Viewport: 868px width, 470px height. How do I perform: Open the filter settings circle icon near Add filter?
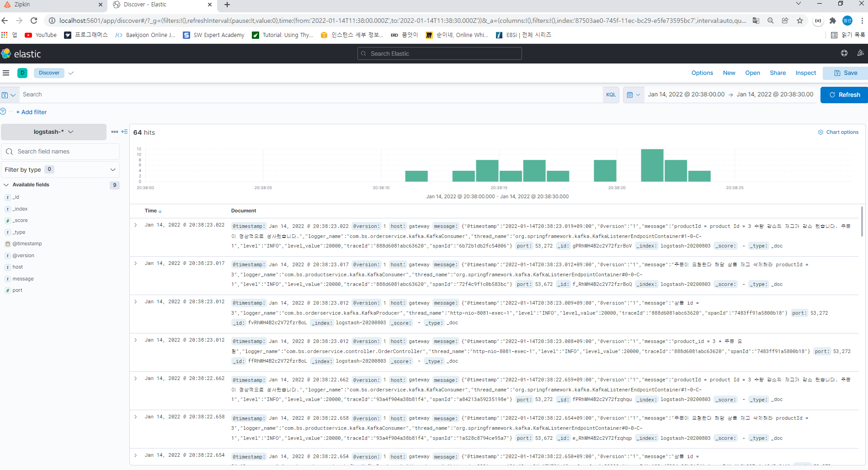(x=3, y=111)
